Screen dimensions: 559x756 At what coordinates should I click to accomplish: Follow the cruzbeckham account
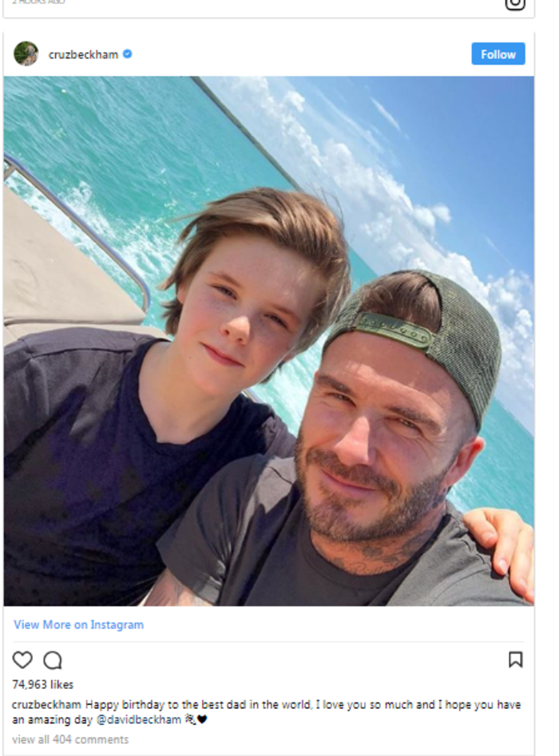[498, 54]
